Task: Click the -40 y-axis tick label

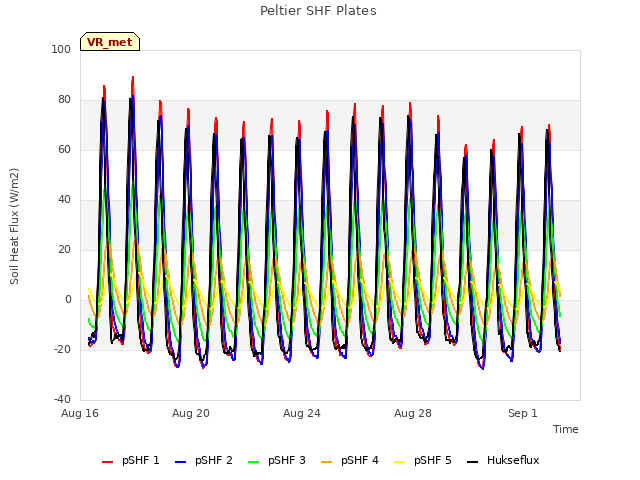Action: coord(62,399)
